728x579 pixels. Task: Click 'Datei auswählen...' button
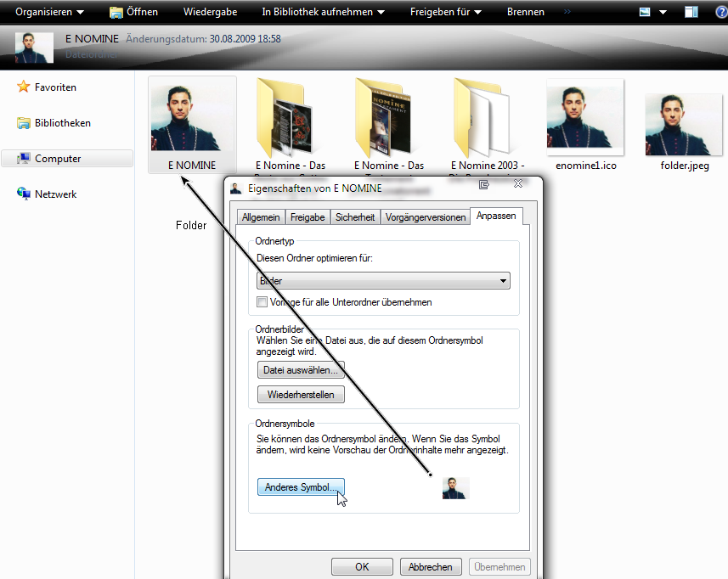point(301,370)
